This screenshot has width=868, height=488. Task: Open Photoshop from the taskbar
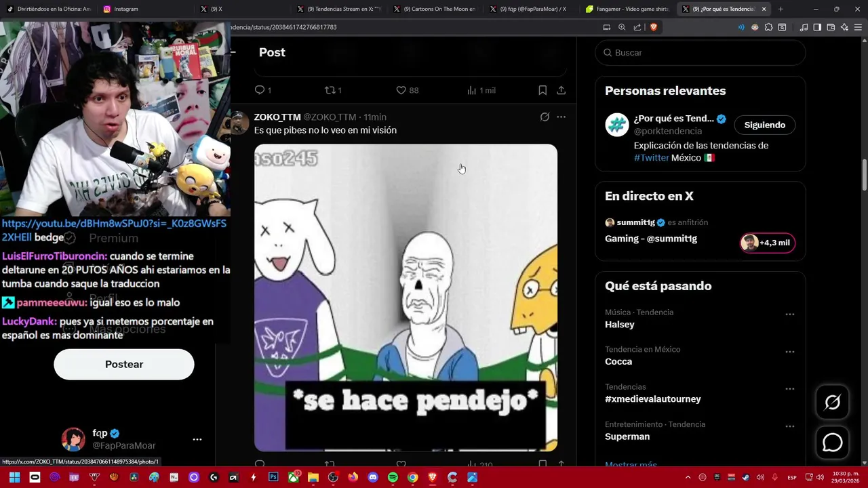[x=273, y=477]
